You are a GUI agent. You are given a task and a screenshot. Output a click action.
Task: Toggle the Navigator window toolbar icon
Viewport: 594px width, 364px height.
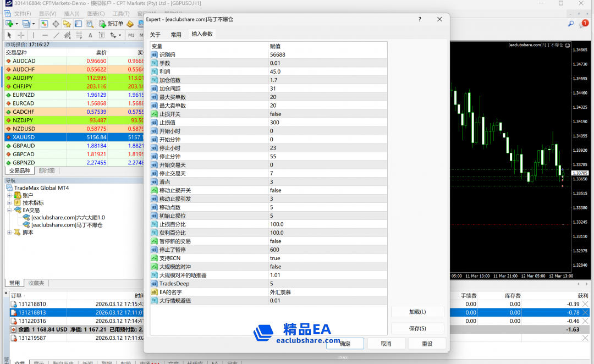click(x=67, y=24)
